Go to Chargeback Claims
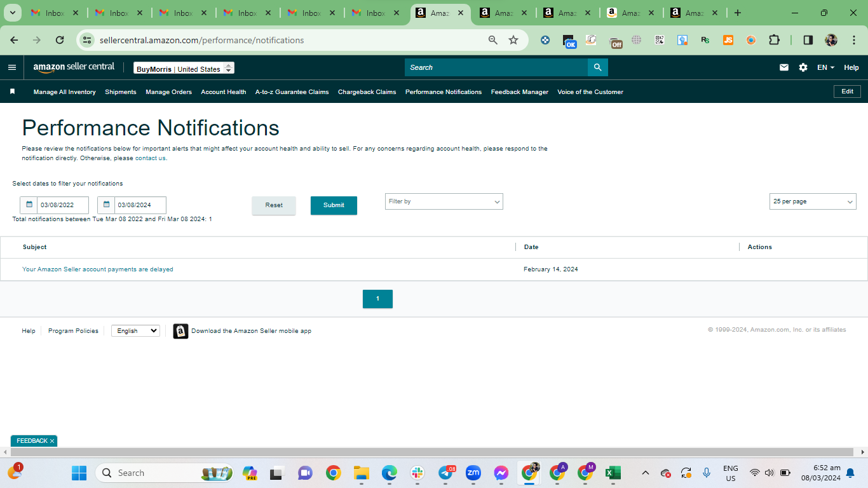 [367, 92]
